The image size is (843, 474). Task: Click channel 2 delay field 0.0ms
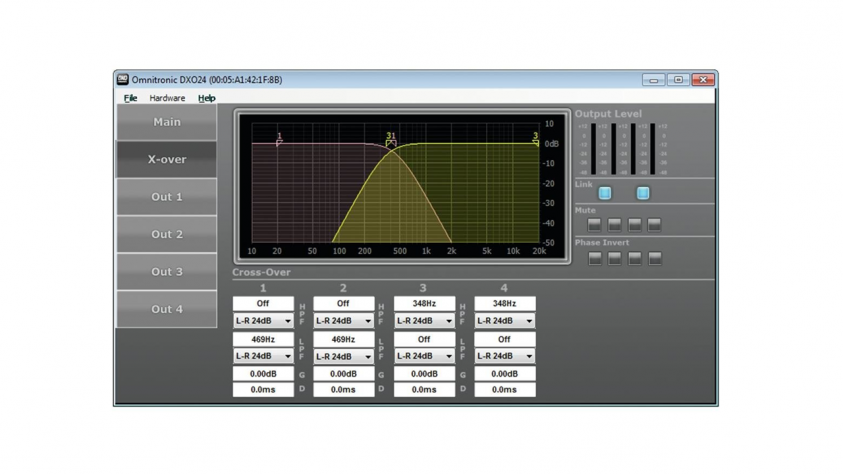344,390
